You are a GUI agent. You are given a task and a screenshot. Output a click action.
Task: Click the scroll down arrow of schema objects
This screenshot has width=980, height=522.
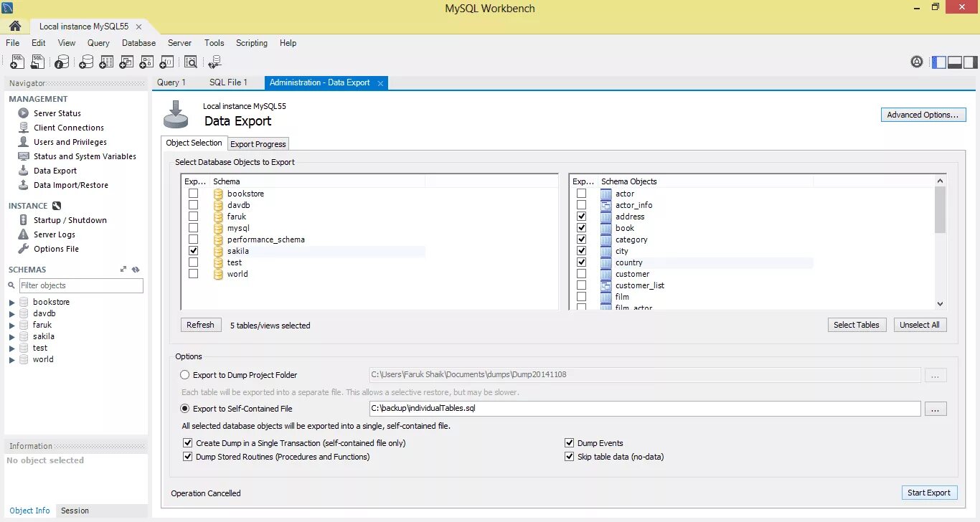940,304
